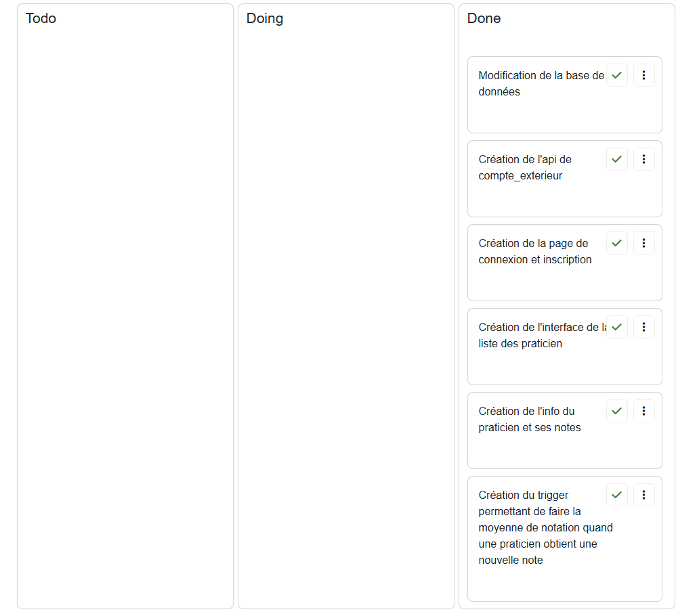Select the Doing column header
This screenshot has width=676, height=616.
(264, 18)
